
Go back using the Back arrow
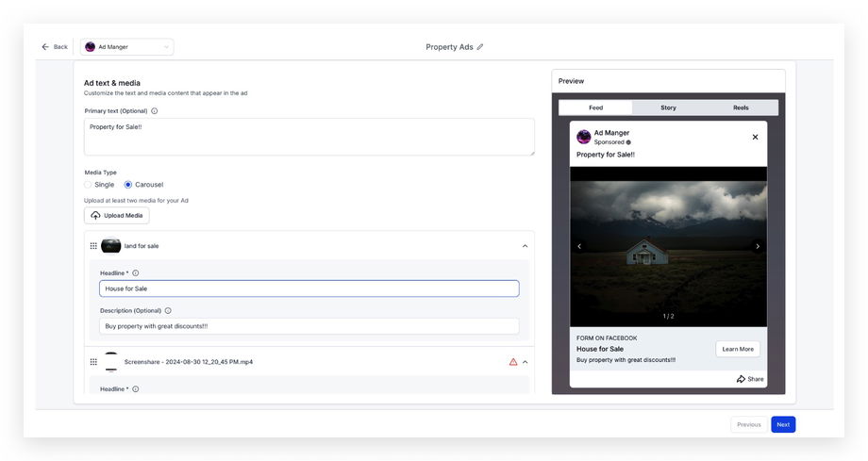(54, 47)
